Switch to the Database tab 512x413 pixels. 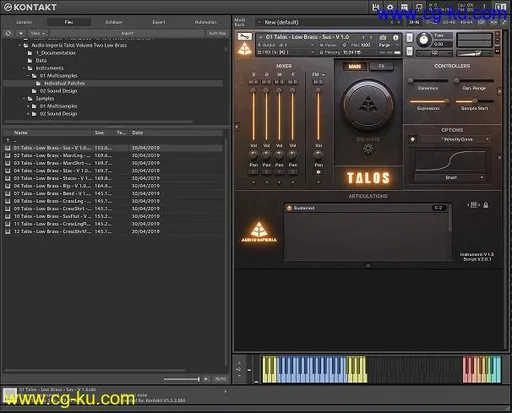[x=114, y=22]
